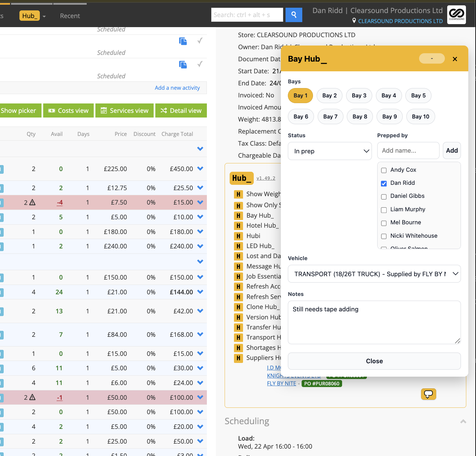Click the H icon beside Lost and Da
Screen dimensions: 476x456
238,256
